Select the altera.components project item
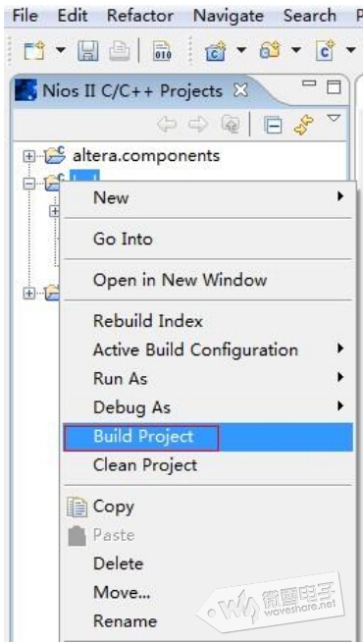This screenshot has width=363, height=644. point(146,156)
